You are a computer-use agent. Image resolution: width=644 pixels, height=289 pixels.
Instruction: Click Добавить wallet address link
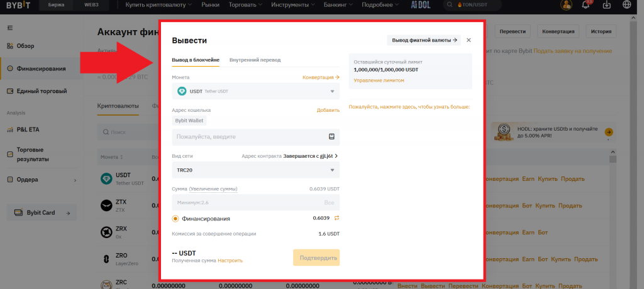click(x=328, y=110)
